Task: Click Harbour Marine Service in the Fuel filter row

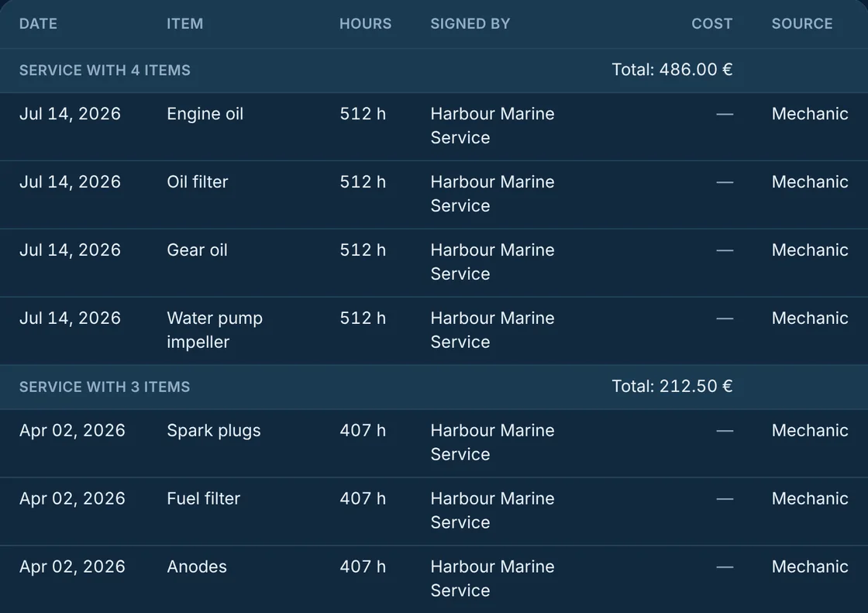Action: (x=492, y=511)
